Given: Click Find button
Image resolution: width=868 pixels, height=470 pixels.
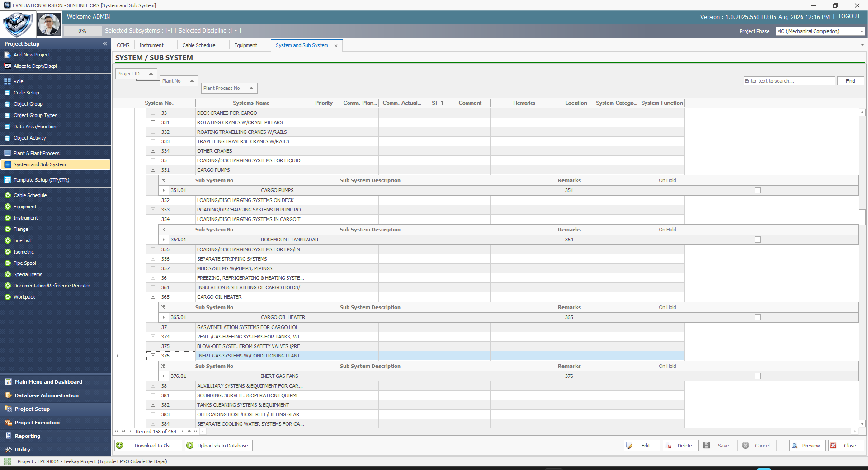Looking at the screenshot, I should (850, 81).
